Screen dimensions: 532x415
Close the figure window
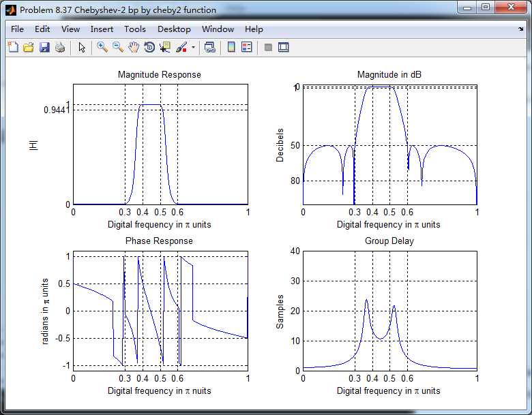tap(511, 7)
